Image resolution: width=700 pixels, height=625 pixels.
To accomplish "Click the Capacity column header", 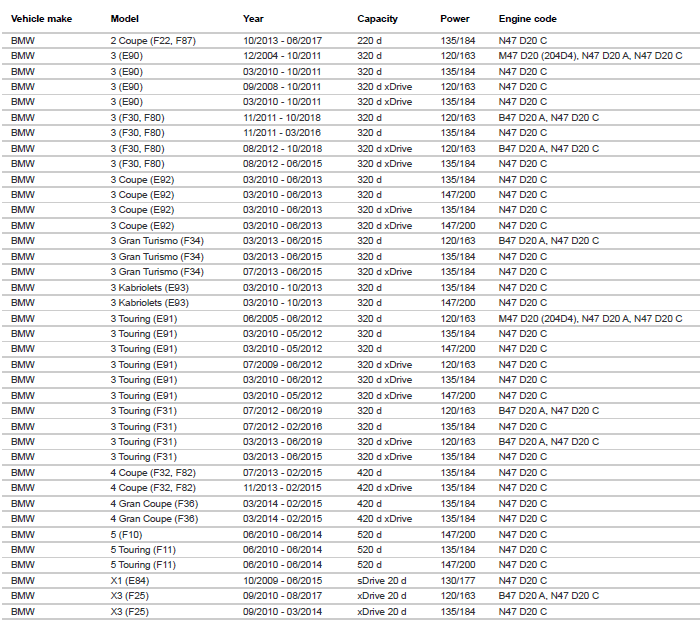I will [x=377, y=19].
